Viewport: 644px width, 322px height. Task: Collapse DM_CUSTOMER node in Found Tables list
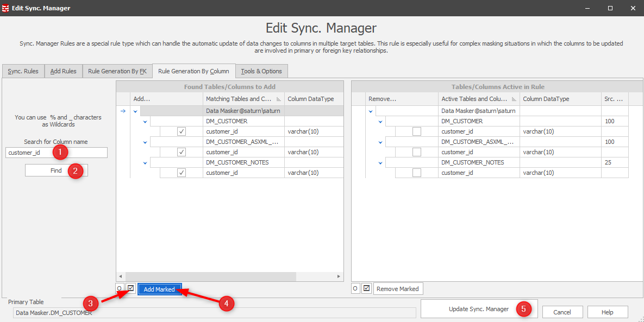(145, 122)
